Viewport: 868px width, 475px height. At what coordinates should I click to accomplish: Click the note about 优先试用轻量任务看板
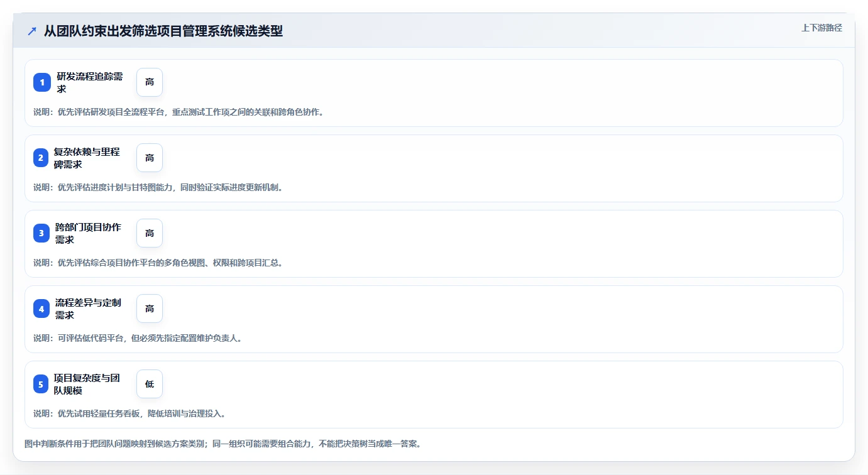click(129, 413)
